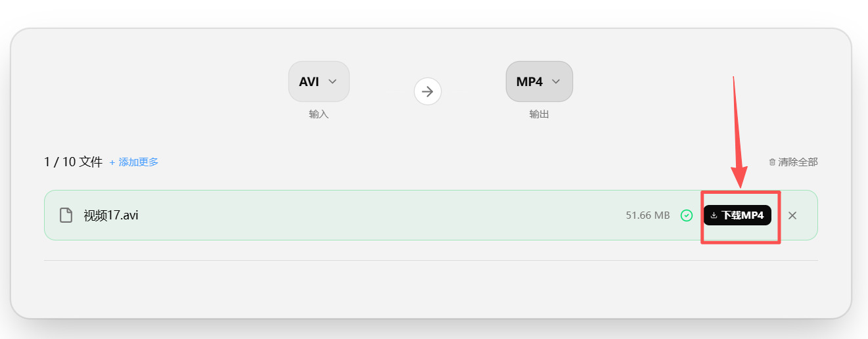Click the download arrow icon inside 下载MP4
The height and width of the screenshot is (339, 868).
click(x=714, y=215)
